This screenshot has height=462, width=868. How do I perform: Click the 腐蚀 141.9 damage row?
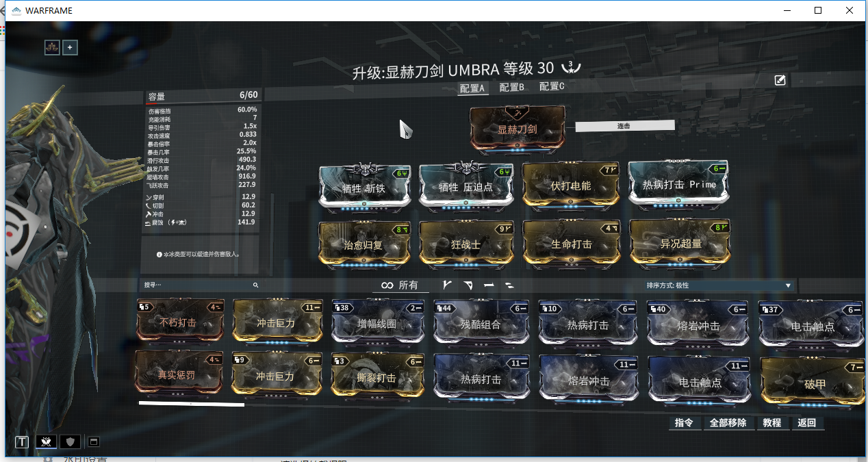201,222
